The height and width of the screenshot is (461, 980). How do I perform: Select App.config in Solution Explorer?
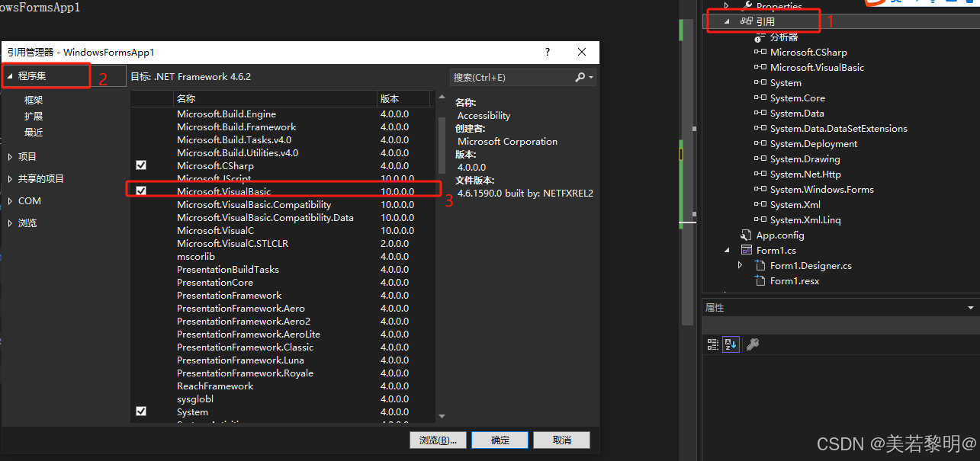pyautogui.click(x=779, y=235)
